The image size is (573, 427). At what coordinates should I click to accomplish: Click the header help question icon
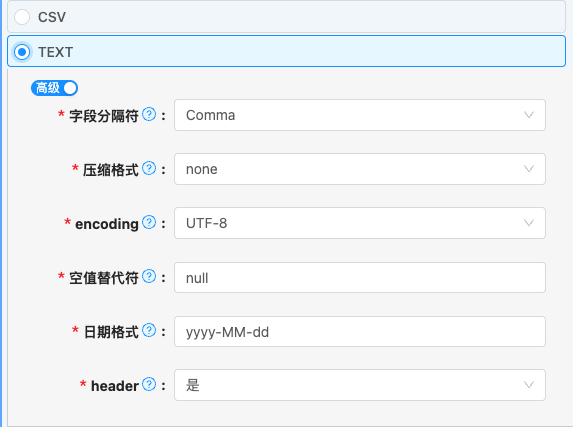coord(149,384)
